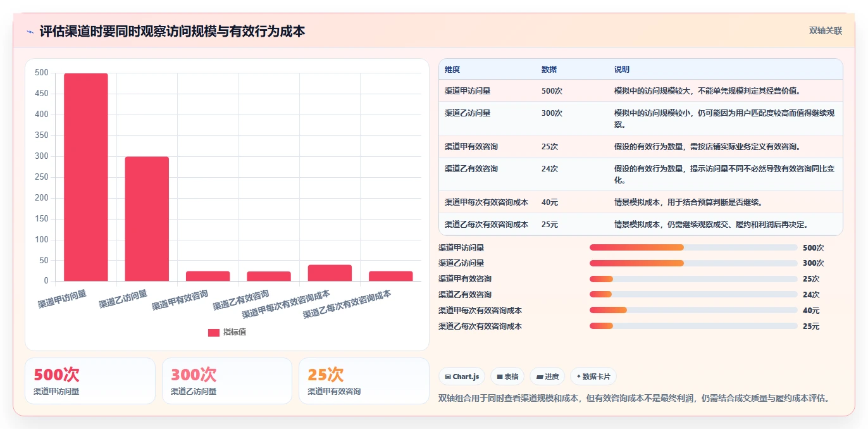Click the x-axis label 渠道甲访问量
868x429 pixels.
coord(63,299)
